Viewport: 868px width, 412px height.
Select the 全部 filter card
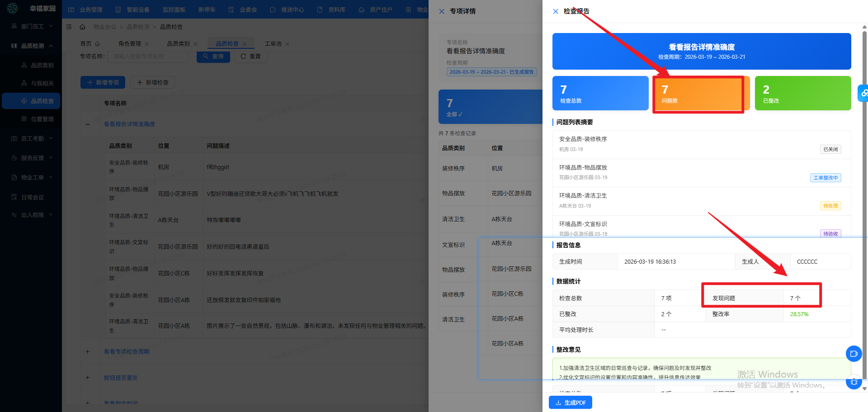coord(490,107)
